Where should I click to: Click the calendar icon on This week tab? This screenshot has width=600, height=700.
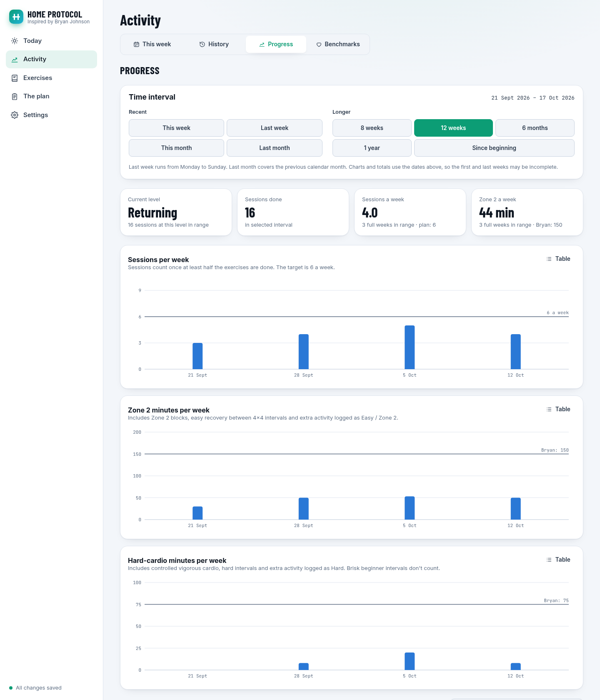coord(136,45)
